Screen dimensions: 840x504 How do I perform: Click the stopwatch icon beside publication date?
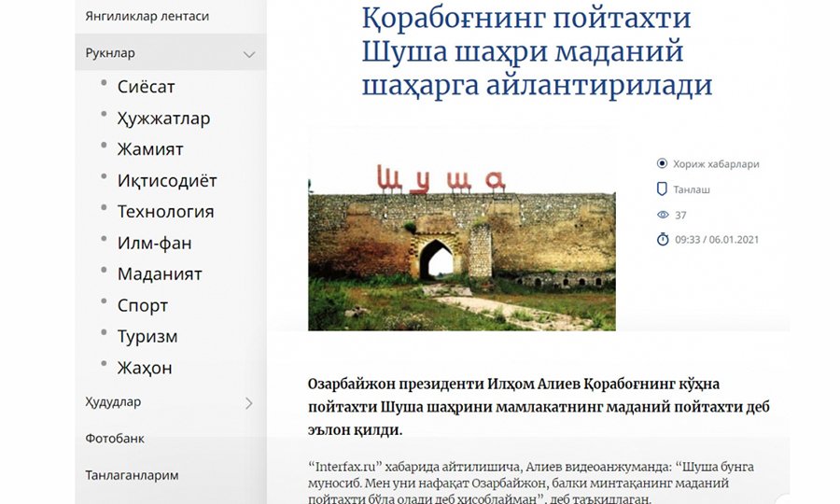[x=663, y=239]
